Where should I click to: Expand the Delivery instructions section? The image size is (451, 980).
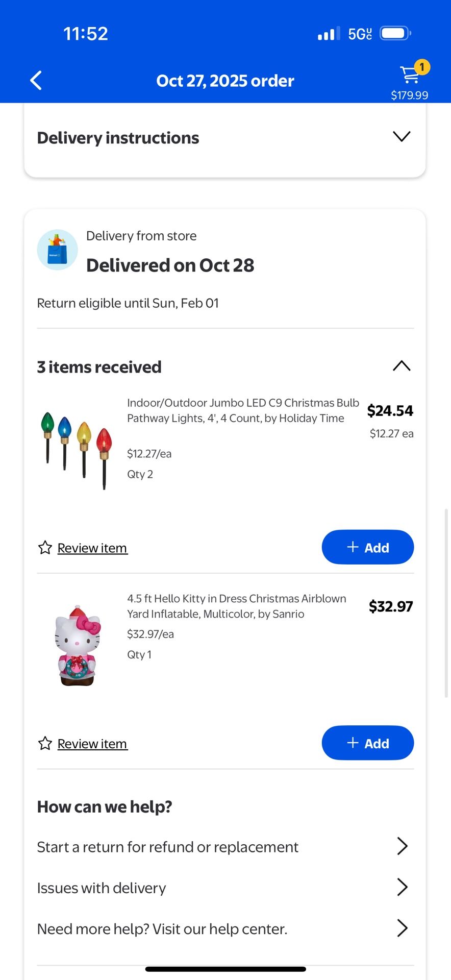[x=402, y=137]
